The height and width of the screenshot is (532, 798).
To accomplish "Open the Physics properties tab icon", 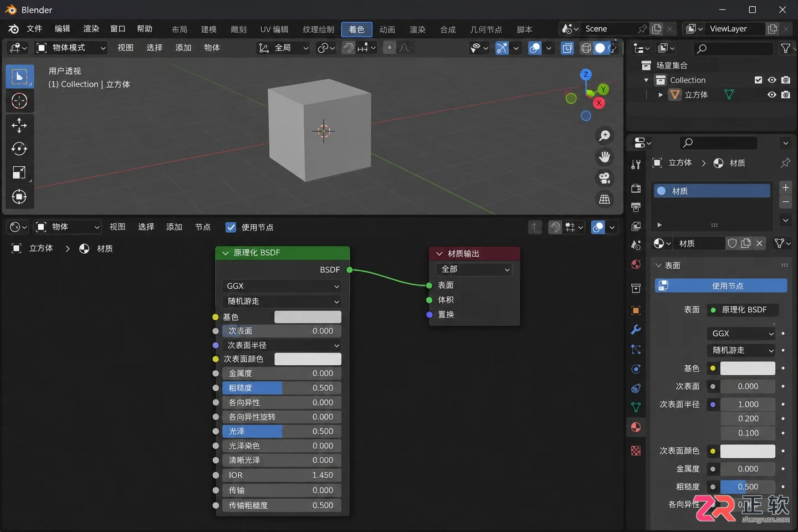I will [x=636, y=369].
